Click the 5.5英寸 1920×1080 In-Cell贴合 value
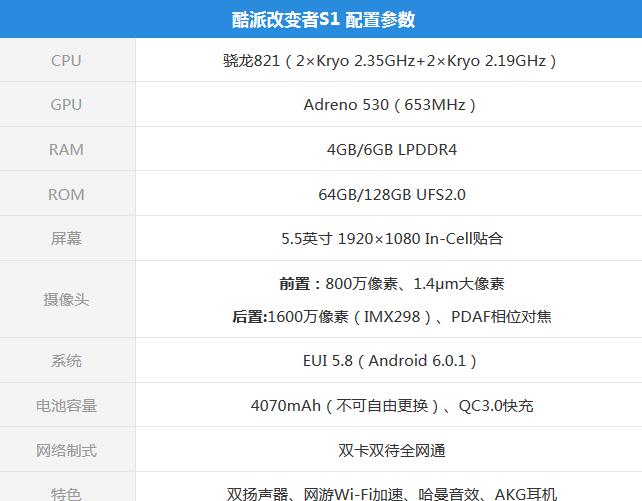 click(392, 239)
